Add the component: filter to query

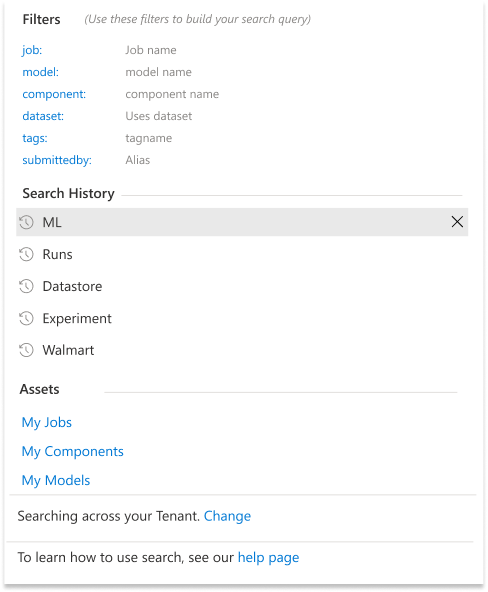coord(54,94)
